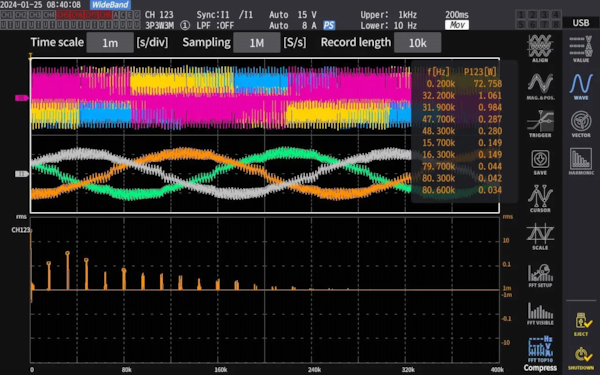
Task: Switch to the HARMONIC screen
Action: 581,161
